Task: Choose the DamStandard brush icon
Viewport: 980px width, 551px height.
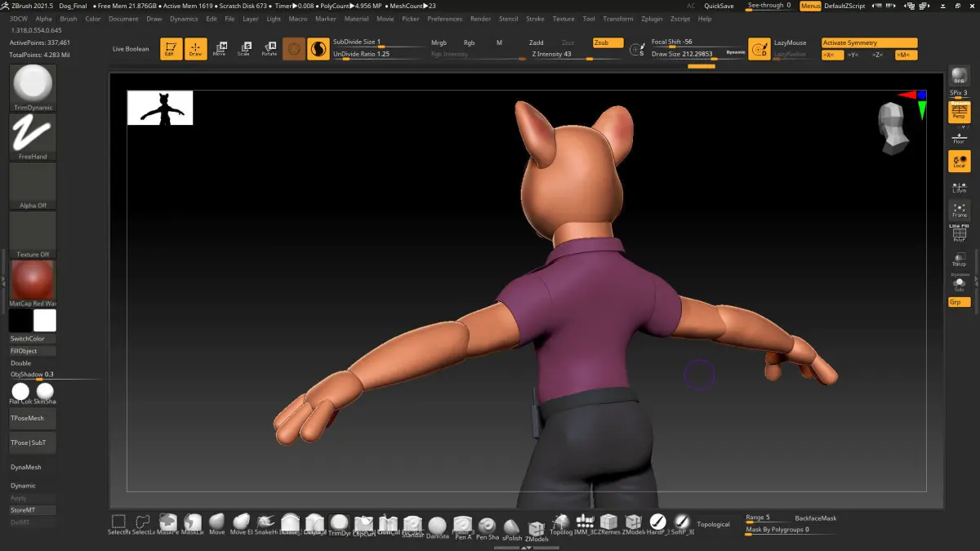Action: click(x=438, y=527)
